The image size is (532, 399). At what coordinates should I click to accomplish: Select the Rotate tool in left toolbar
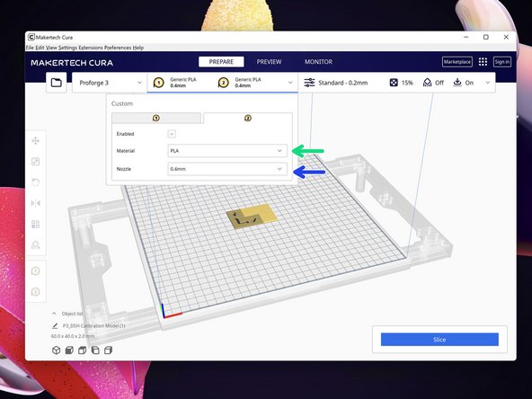click(x=36, y=182)
